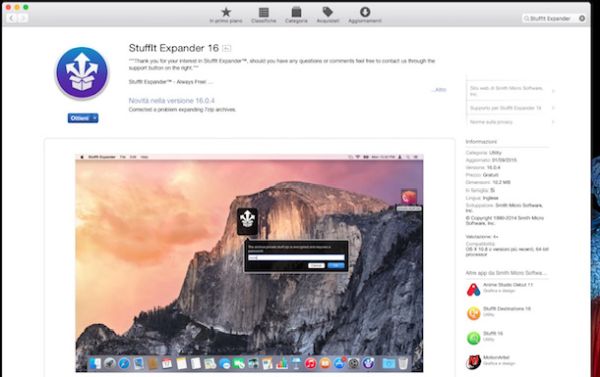600x377 pixels.
Task: Open the Categorie toolbar tab
Action: click(x=296, y=15)
